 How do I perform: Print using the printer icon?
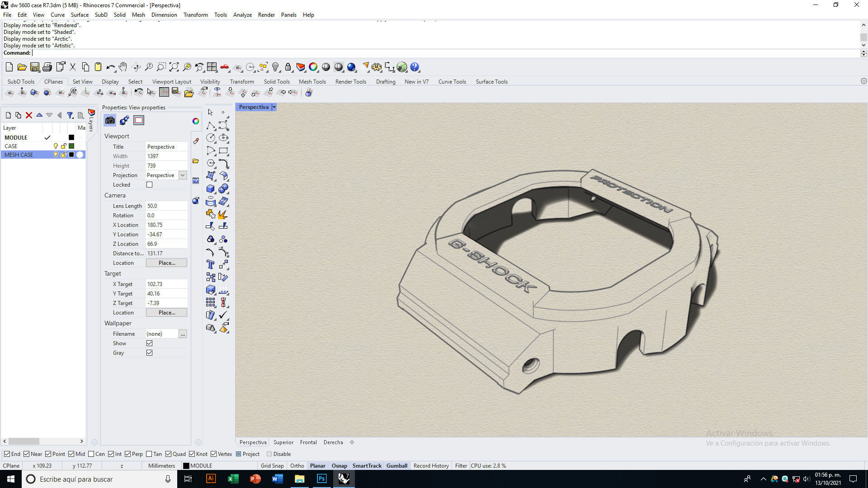click(x=47, y=67)
